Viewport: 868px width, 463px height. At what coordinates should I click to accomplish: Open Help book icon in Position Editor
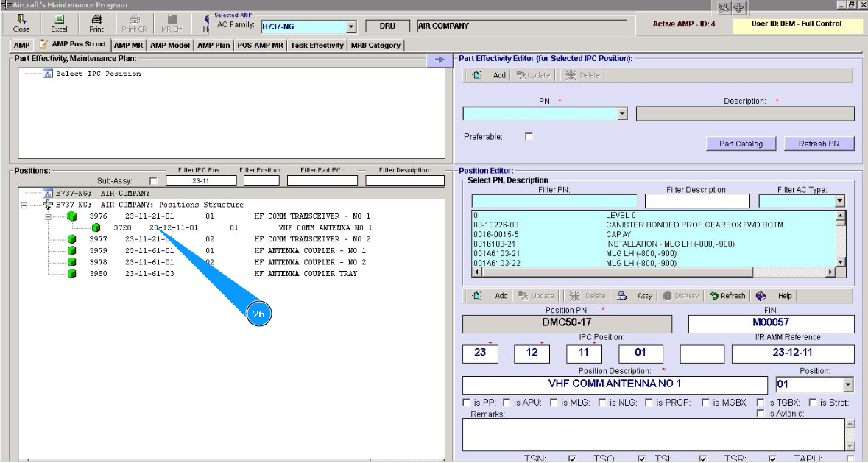(761, 296)
